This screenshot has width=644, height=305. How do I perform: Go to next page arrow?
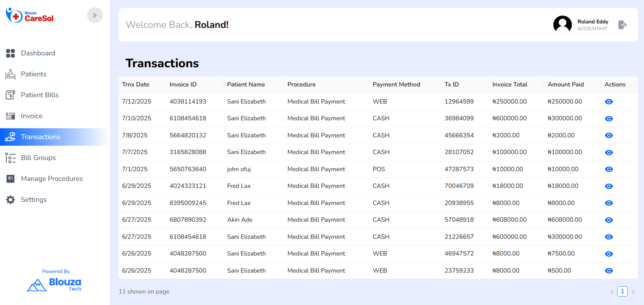pos(633,292)
